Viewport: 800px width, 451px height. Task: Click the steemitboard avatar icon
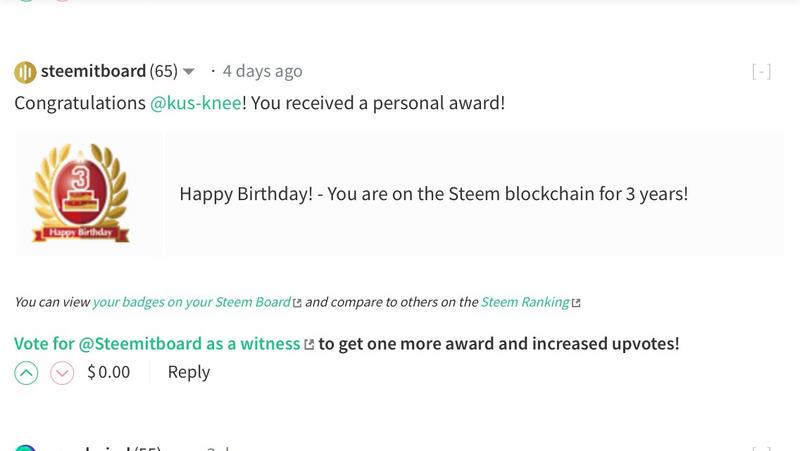coord(25,72)
